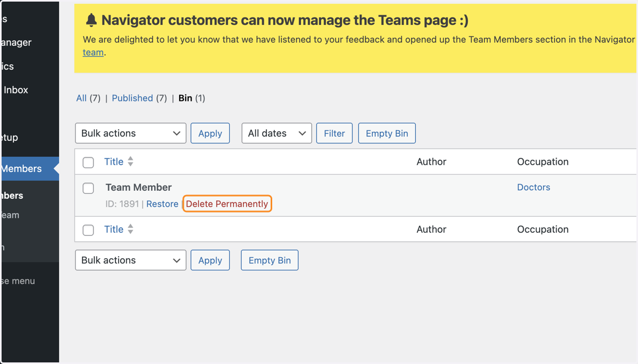Show the All (7) view
The image size is (638, 364).
(x=88, y=98)
